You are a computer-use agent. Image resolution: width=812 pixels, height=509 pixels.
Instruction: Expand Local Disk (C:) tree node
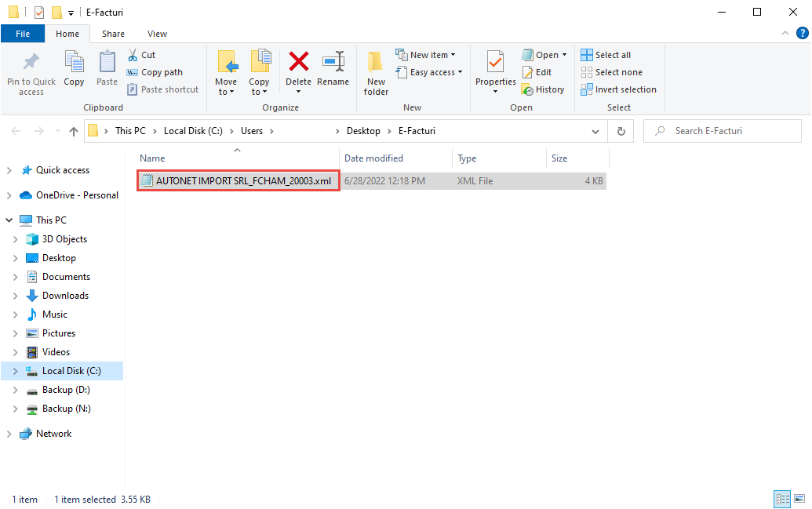coord(15,371)
